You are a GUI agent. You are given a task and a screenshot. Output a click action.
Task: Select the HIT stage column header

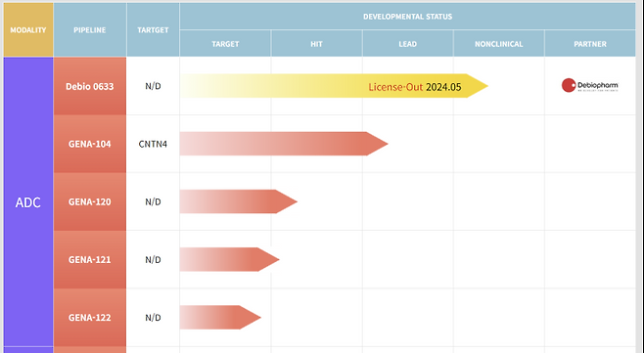point(316,43)
